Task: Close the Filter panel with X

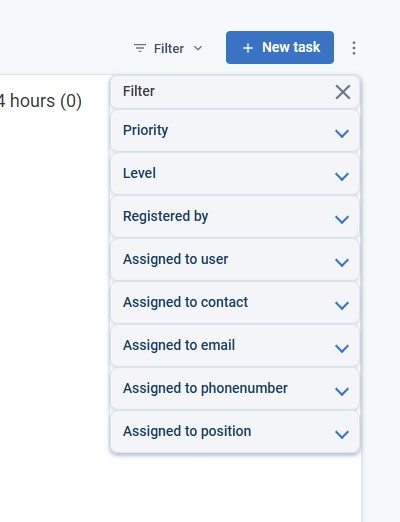Action: click(343, 92)
